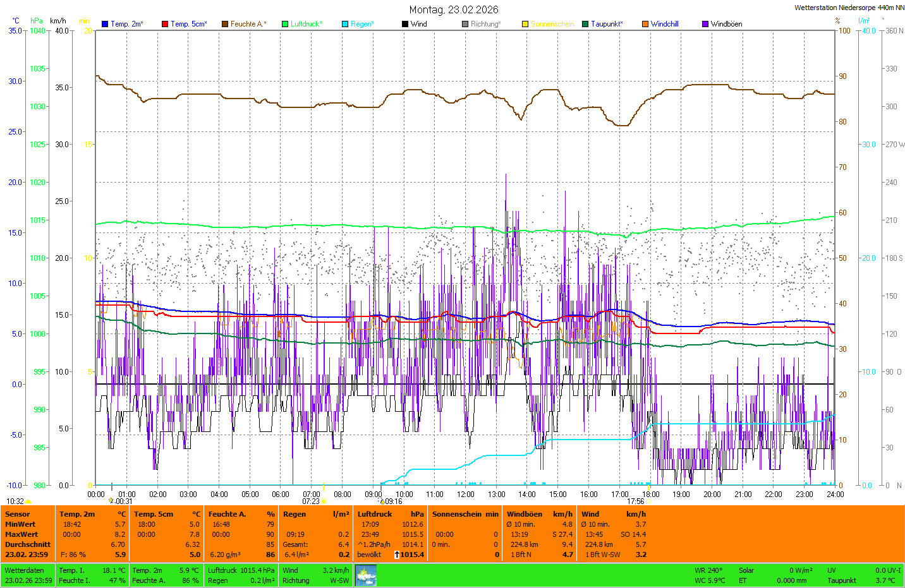The image size is (905, 588).
Task: Click the date title Montag, 23.02.2026
Action: pos(453,9)
